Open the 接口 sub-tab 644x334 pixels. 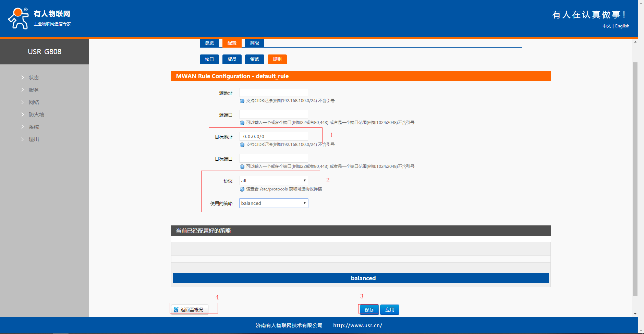coord(209,59)
